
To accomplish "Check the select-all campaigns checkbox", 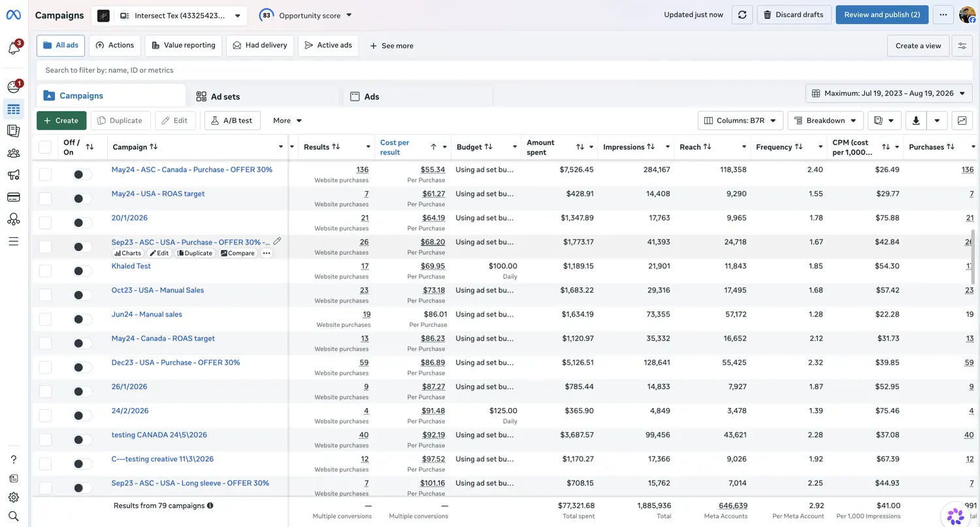I will pos(45,147).
